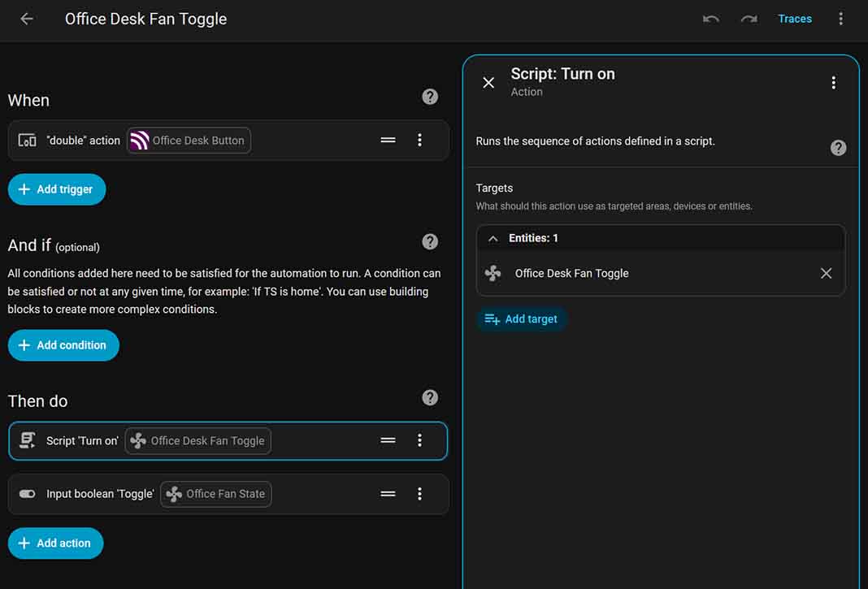Click Add trigger button
The height and width of the screenshot is (589, 868).
57,189
